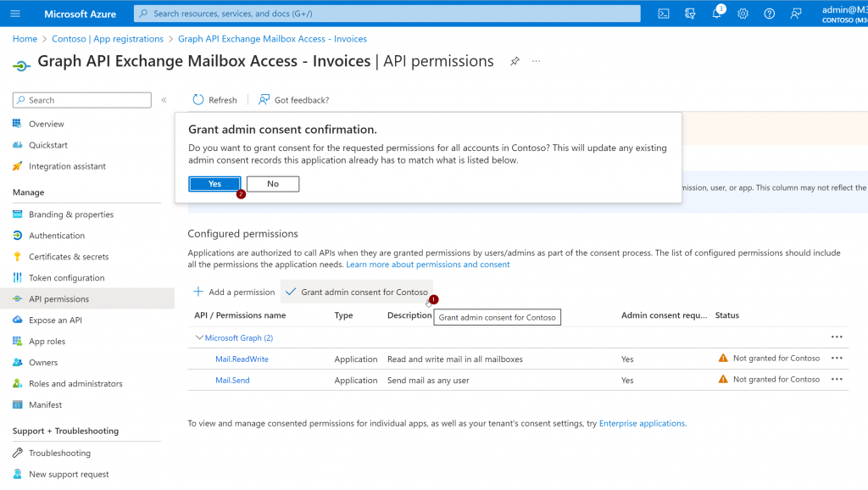This screenshot has width=868, height=490.
Task: Focus the top resource search box
Action: coord(387,14)
